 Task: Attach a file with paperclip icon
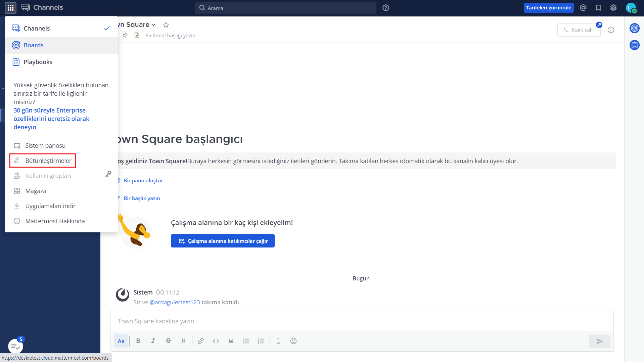[x=278, y=341]
